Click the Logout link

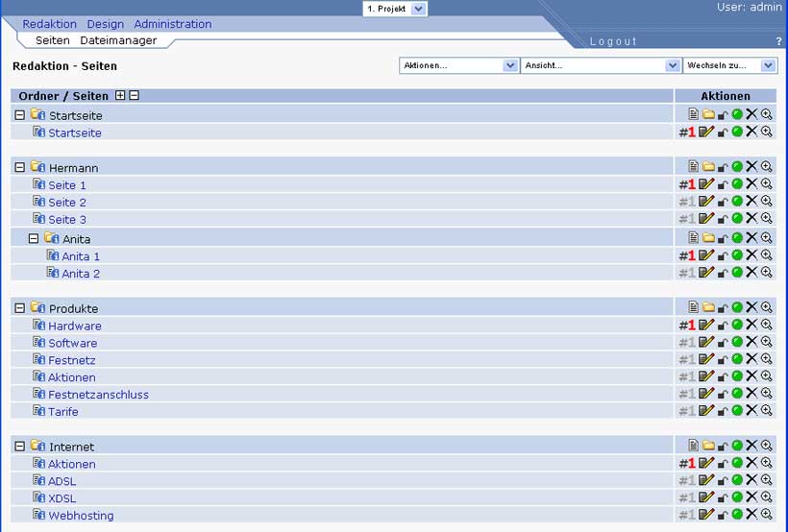[613, 41]
